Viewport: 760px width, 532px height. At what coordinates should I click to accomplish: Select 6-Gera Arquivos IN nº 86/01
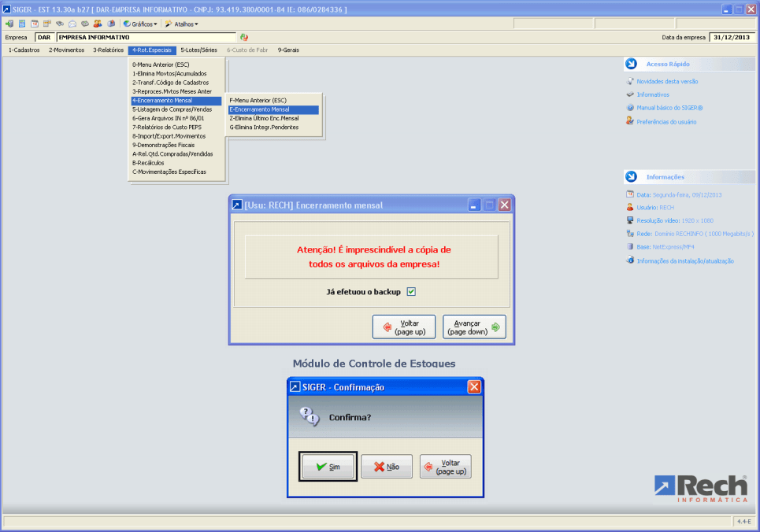tap(176, 118)
